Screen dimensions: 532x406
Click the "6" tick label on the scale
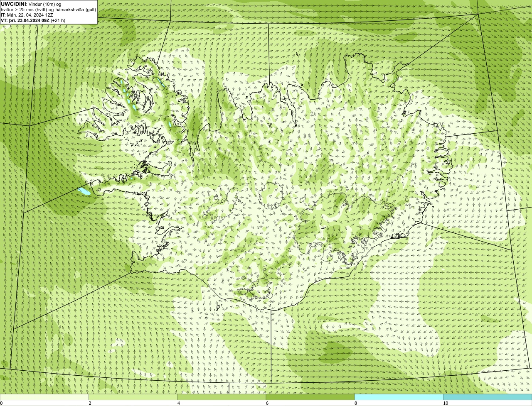[x=267, y=403]
